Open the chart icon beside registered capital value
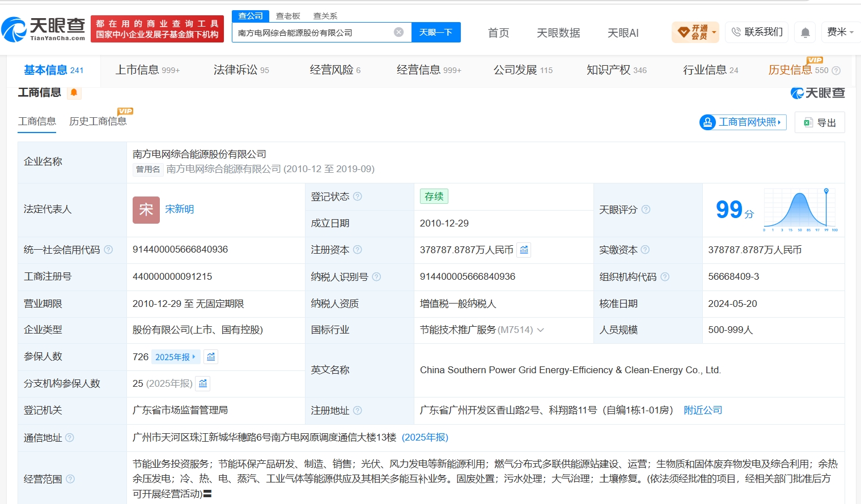The image size is (861, 504). coord(524,250)
